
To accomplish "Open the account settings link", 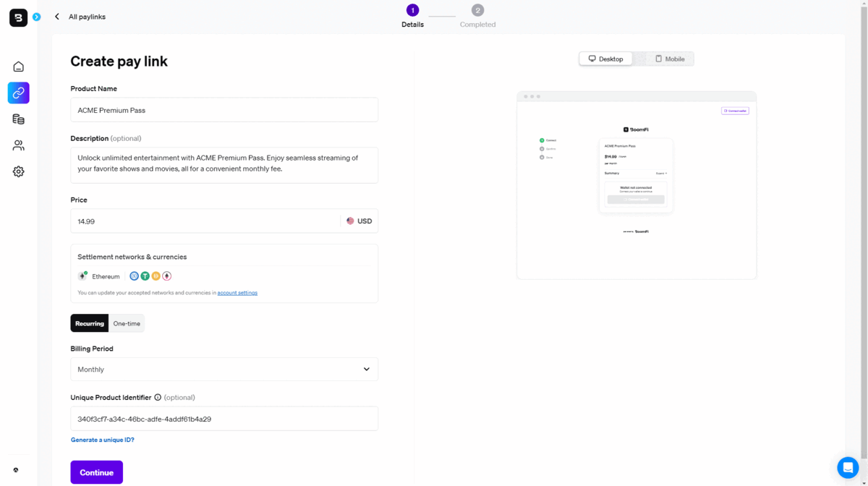I will point(237,293).
